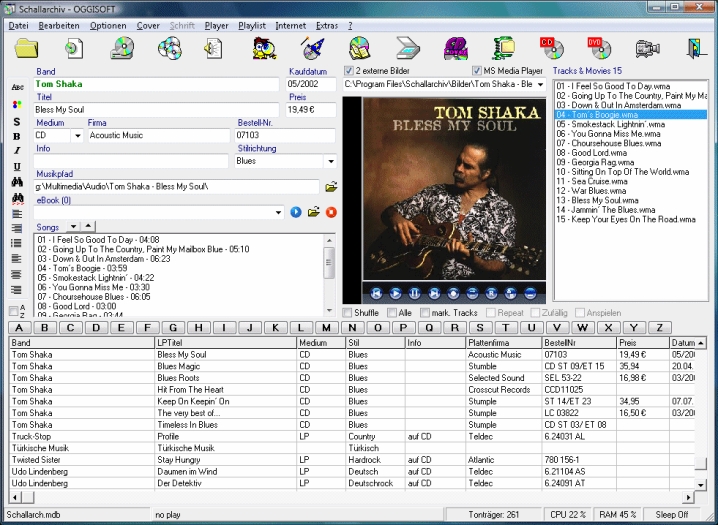Click the video camera toolbar icon
The height and width of the screenshot is (525, 718).
(x=647, y=48)
